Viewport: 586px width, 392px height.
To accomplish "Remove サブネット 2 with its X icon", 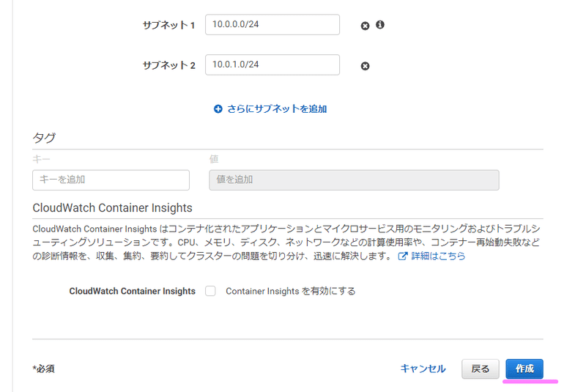I will 365,66.
